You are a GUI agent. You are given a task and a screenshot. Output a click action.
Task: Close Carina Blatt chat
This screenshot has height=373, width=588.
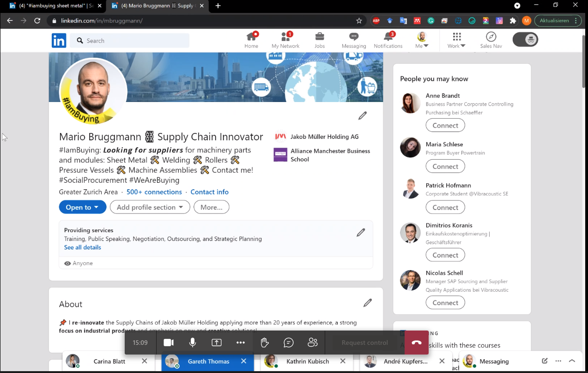144,361
